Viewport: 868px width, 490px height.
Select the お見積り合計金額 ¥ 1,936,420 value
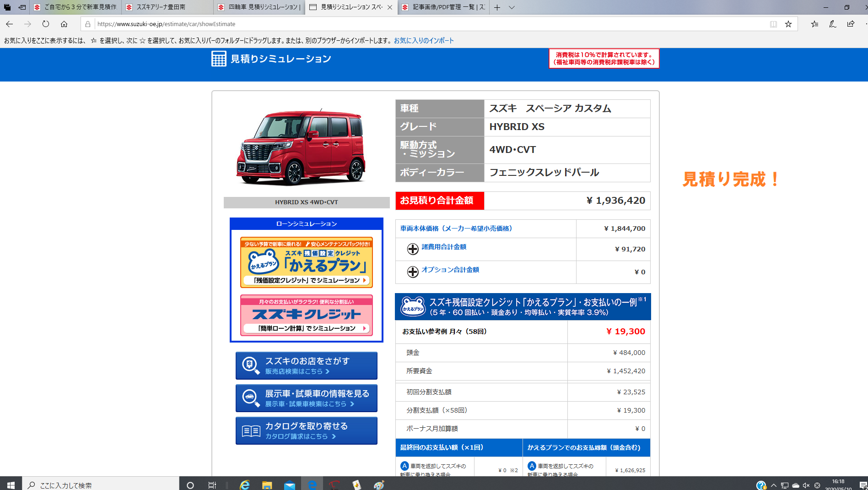[616, 201]
